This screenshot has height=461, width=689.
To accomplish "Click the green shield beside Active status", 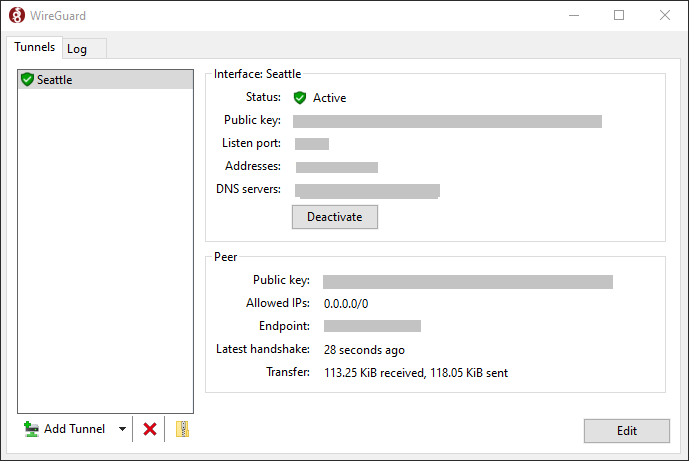I will coord(300,98).
